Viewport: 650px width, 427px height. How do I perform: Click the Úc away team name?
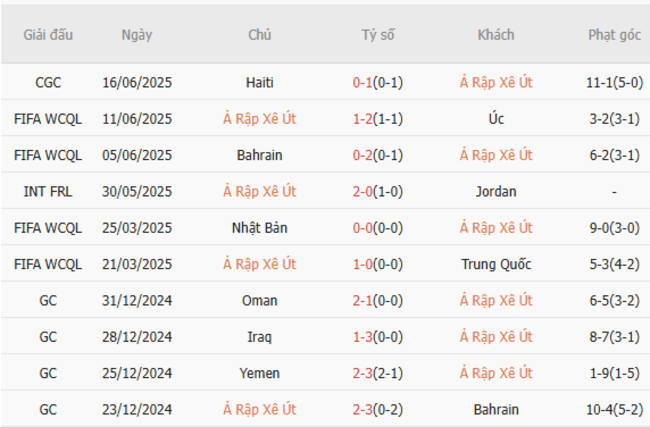(x=496, y=118)
